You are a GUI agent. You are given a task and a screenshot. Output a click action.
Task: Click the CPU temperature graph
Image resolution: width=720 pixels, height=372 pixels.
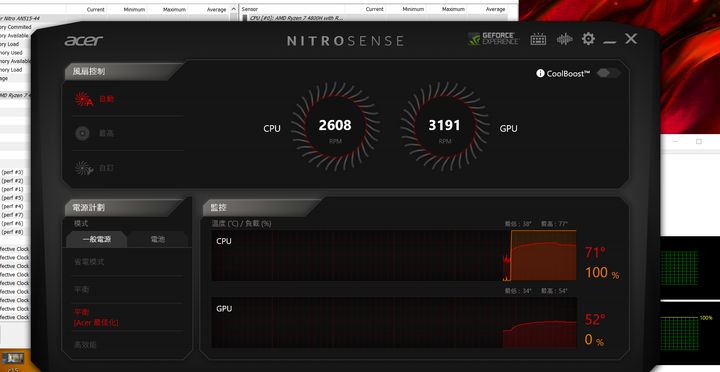(x=394, y=255)
